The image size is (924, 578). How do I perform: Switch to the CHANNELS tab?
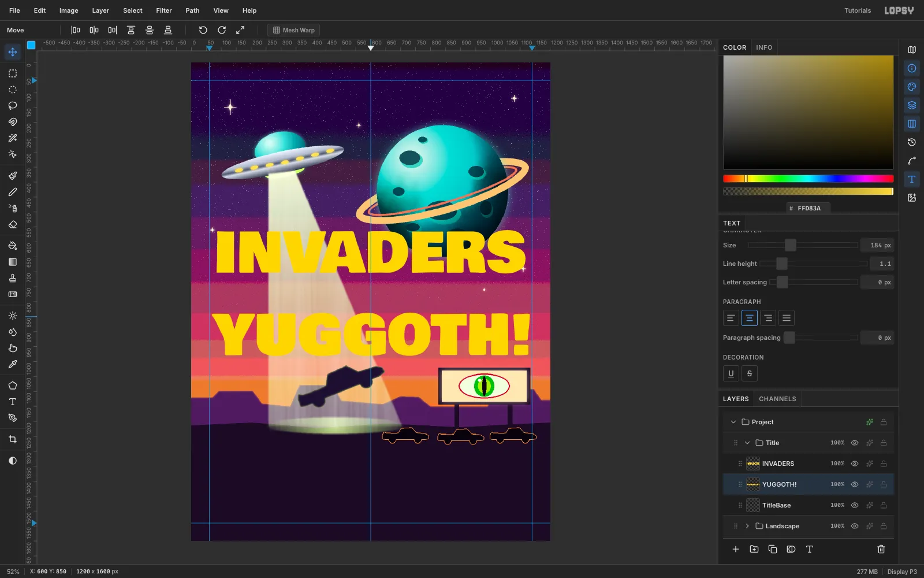pyautogui.click(x=777, y=399)
